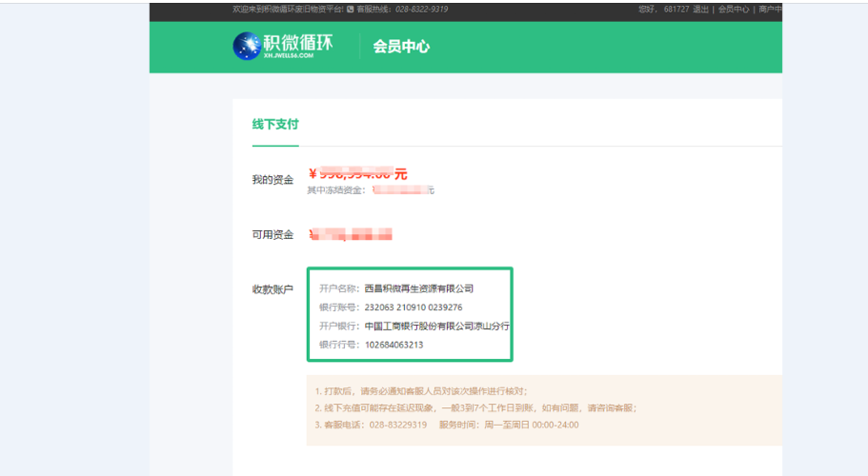Viewport: 868px width, 476px height.
Task: Click welcome text 欢迎来到积微循环废旧物资平台
Action: click(x=288, y=10)
